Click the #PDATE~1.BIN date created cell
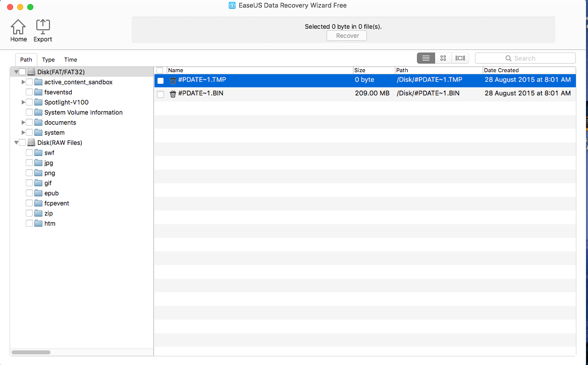The width and height of the screenshot is (588, 365). [527, 93]
